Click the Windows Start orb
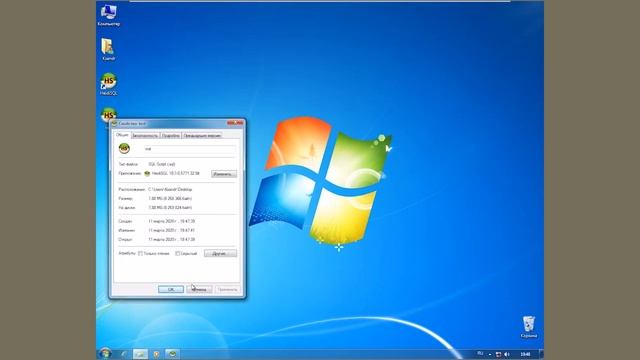This screenshot has height=360, width=640. point(105,353)
